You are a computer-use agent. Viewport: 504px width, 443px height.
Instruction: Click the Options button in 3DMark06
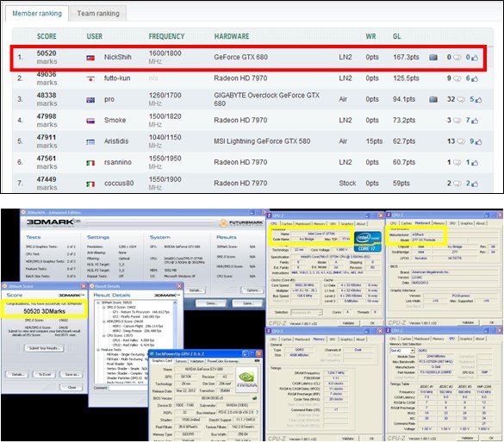[x=253, y=290]
